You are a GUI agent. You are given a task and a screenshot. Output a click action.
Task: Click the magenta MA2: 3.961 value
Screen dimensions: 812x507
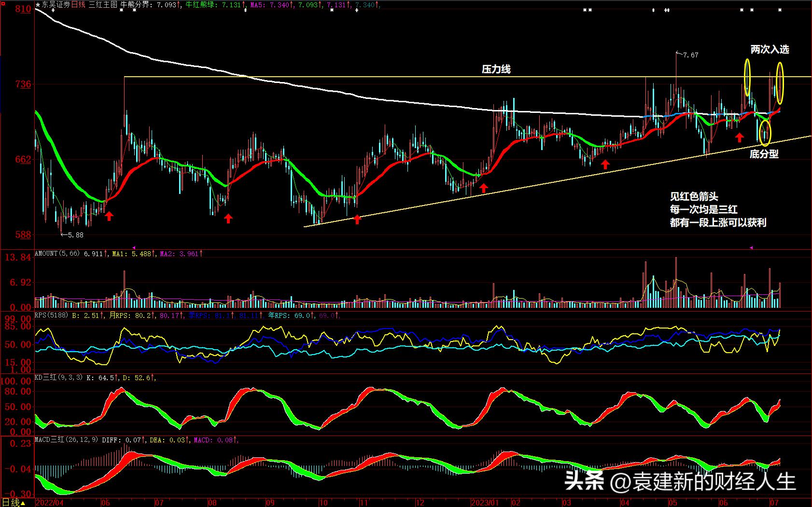pyautogui.click(x=181, y=254)
